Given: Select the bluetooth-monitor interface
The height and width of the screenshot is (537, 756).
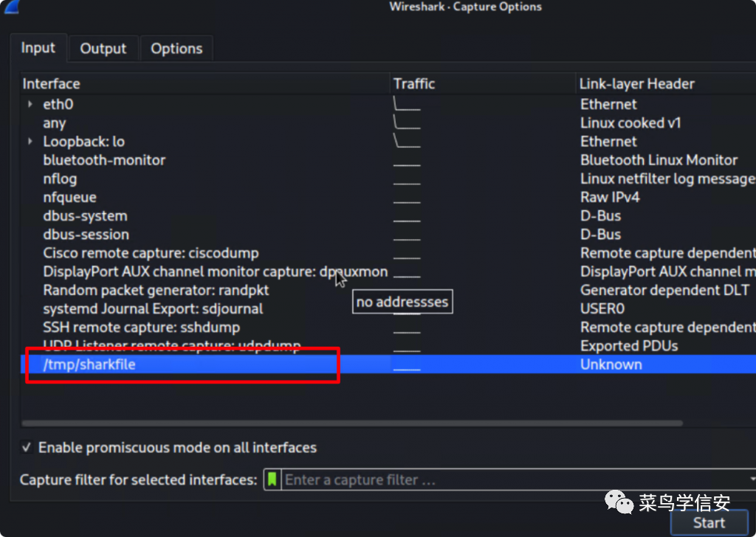Looking at the screenshot, I should [104, 160].
